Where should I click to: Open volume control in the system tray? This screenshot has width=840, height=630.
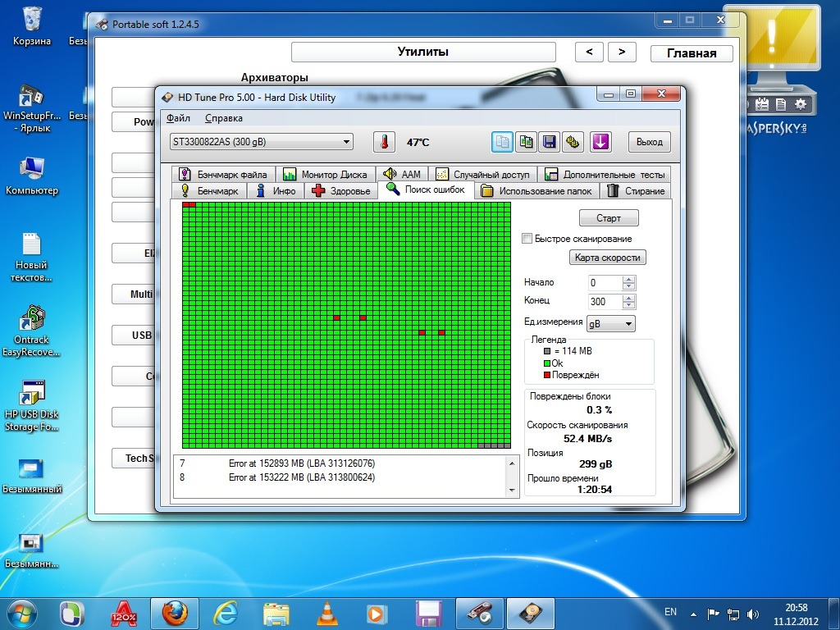(x=753, y=614)
